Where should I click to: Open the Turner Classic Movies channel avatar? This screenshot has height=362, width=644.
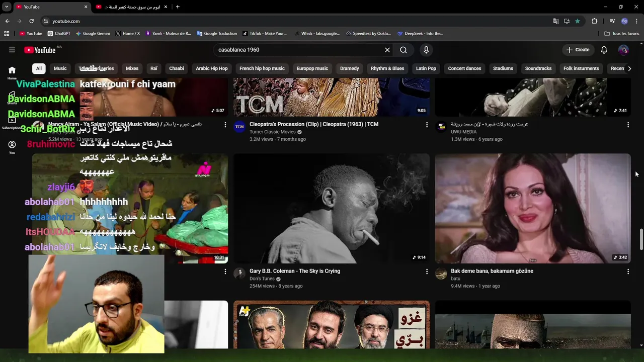(239, 126)
